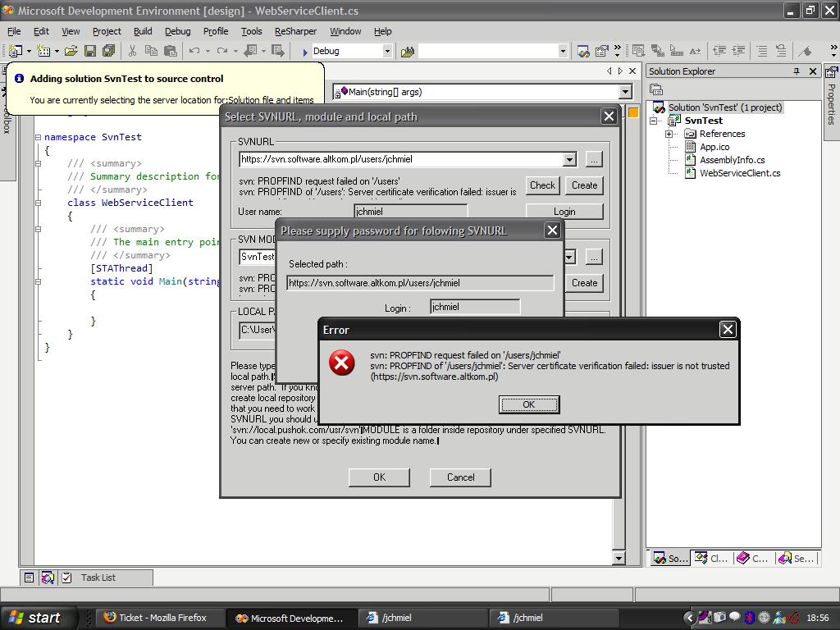Open the Debug configuration dropdown
Viewport: 840px width, 630px height.
point(387,51)
